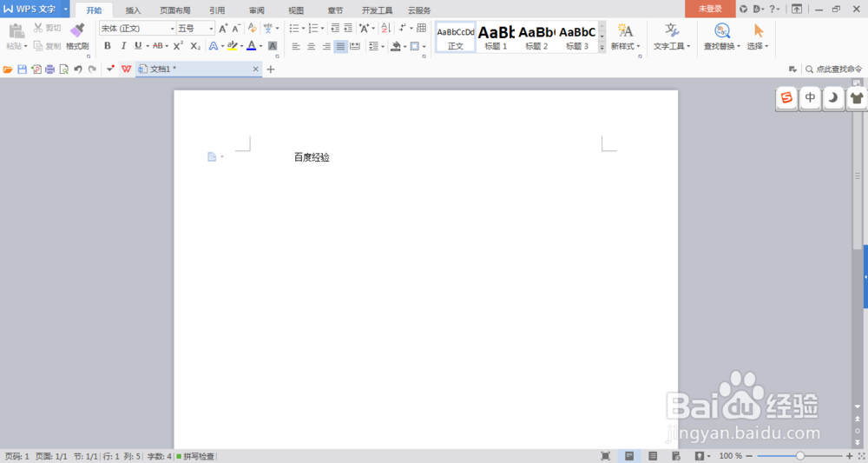Click the export to PDF icon
This screenshot has width=868, height=463.
coord(36,69)
